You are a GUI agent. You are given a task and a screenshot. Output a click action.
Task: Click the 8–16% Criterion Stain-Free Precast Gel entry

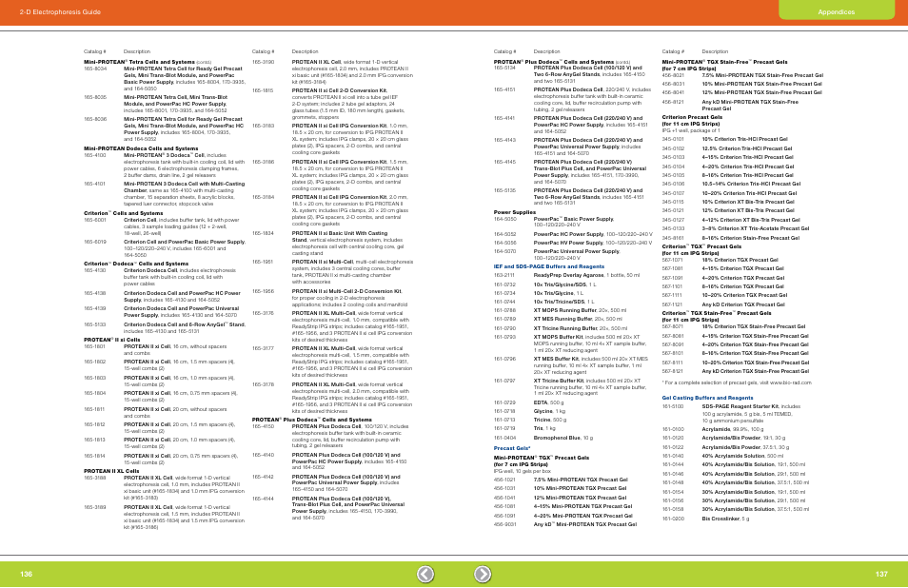tap(751, 238)
